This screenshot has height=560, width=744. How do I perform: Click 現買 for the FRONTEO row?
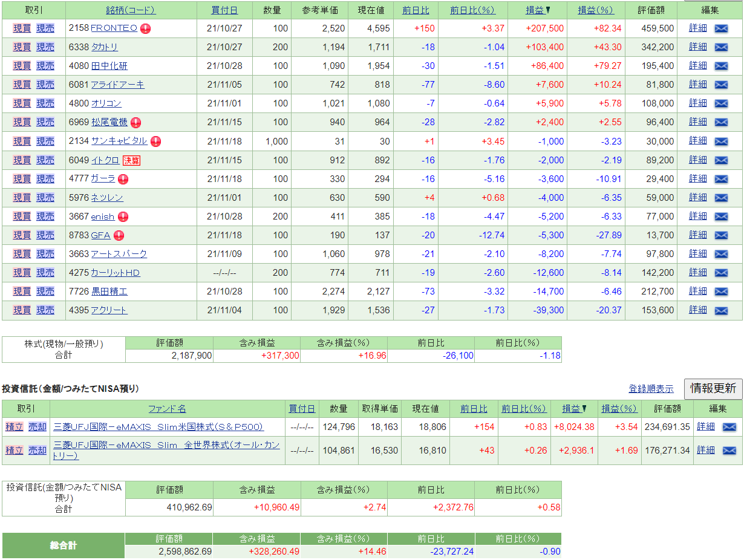pos(22,28)
